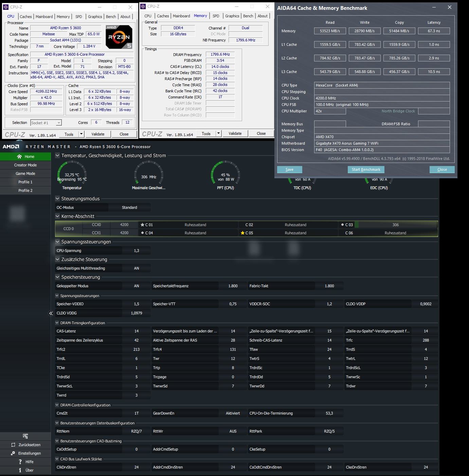This screenshot has height=476, width=469.
Task: Collapse the Speichersteuerung section
Action: pyautogui.click(x=57, y=277)
